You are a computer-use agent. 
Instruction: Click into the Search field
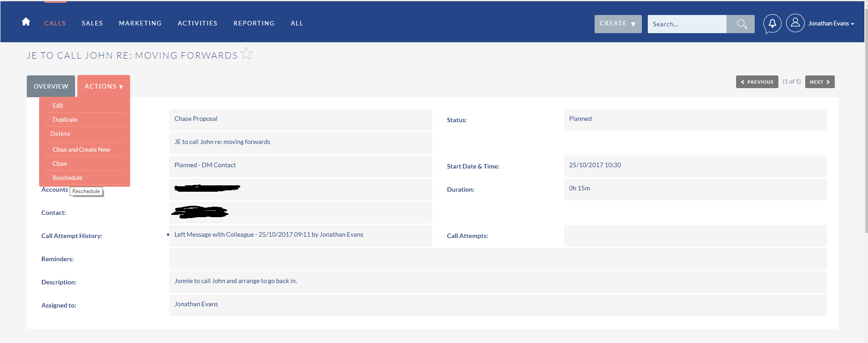click(x=687, y=24)
